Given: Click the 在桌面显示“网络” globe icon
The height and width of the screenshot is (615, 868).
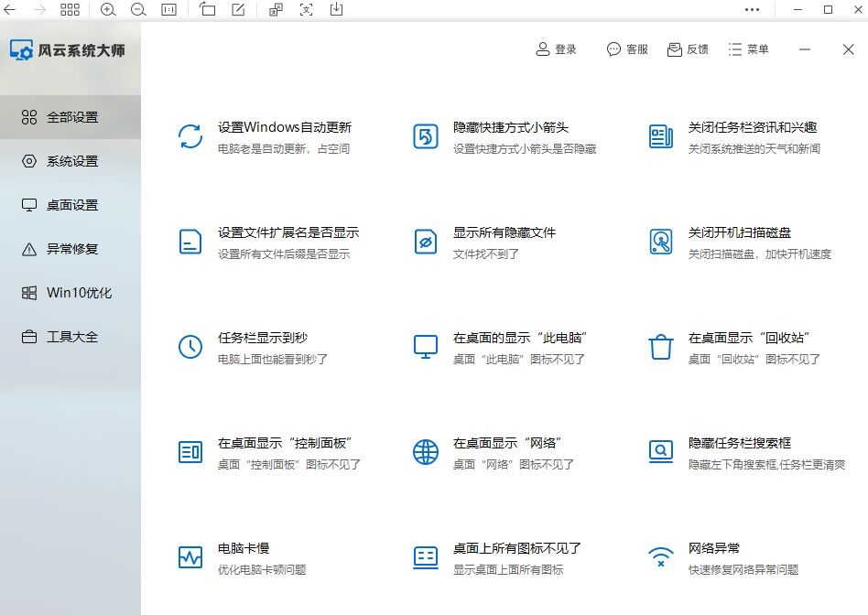Looking at the screenshot, I should tap(425, 452).
